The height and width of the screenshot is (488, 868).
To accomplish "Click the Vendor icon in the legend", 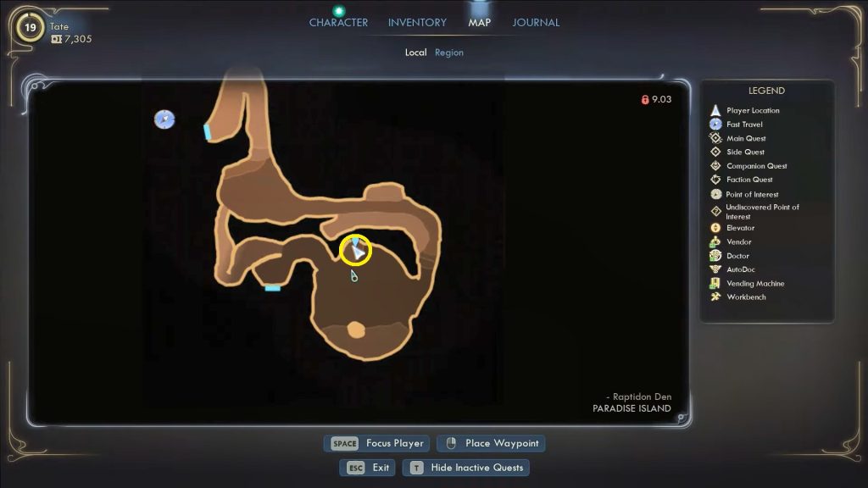I will click(715, 241).
